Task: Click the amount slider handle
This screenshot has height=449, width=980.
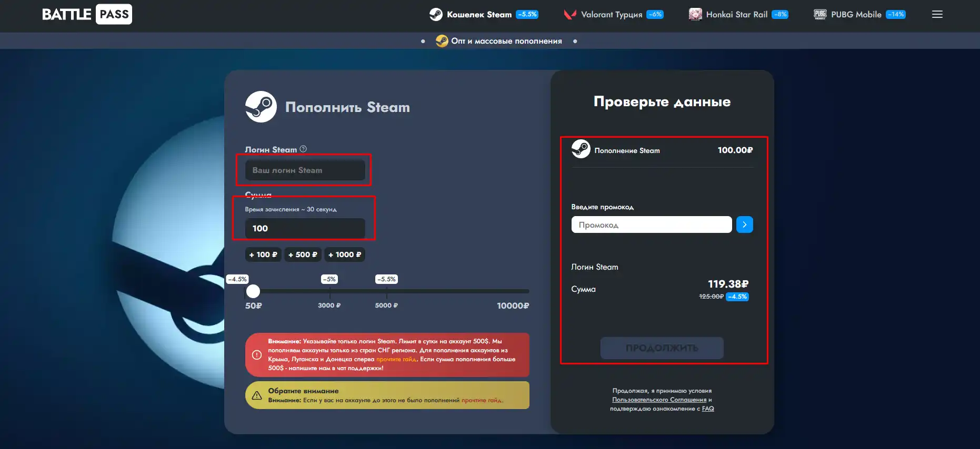Action: (x=253, y=291)
